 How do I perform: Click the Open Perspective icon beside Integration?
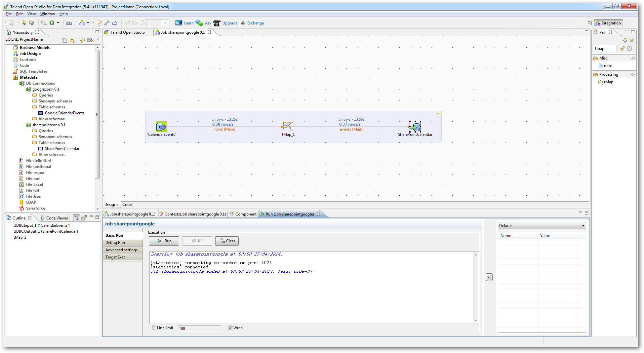589,23
